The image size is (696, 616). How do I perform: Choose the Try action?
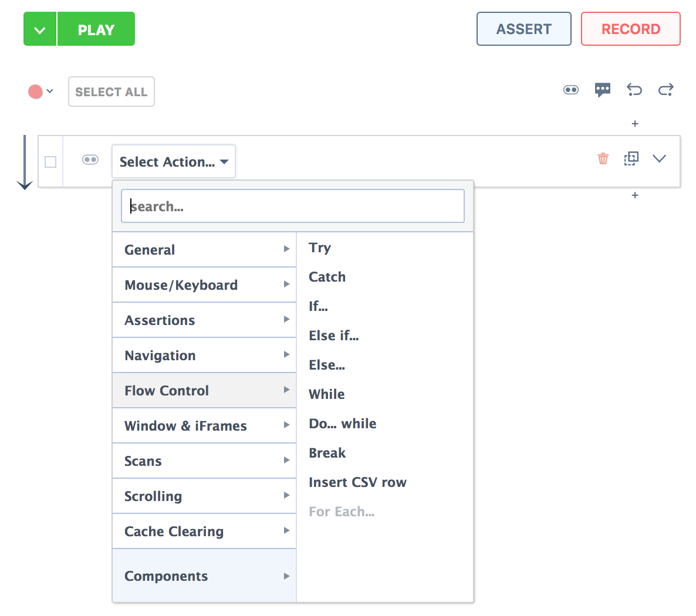[x=320, y=248]
